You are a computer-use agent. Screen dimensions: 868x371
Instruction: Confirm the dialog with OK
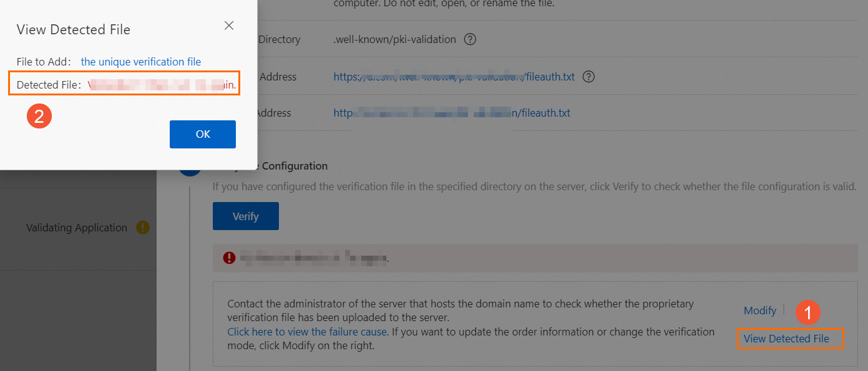pos(203,134)
